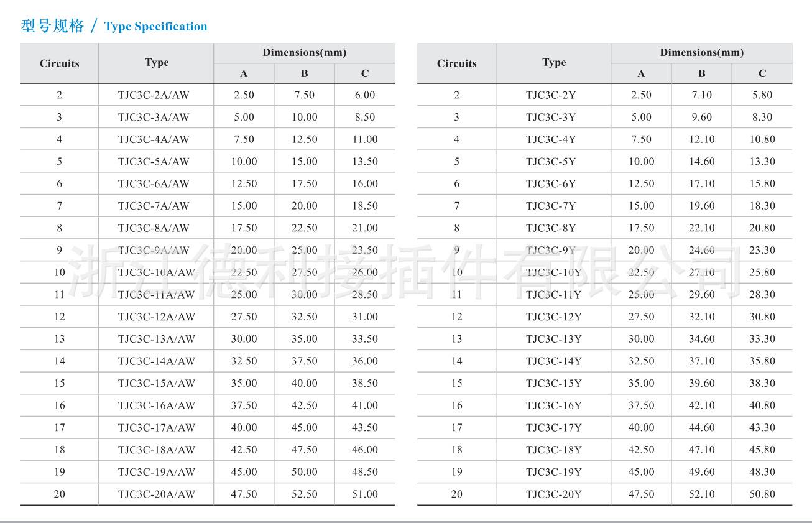The image size is (812, 523).
Task: Select the TJC3C-20A/AW type cell
Action: [156, 494]
